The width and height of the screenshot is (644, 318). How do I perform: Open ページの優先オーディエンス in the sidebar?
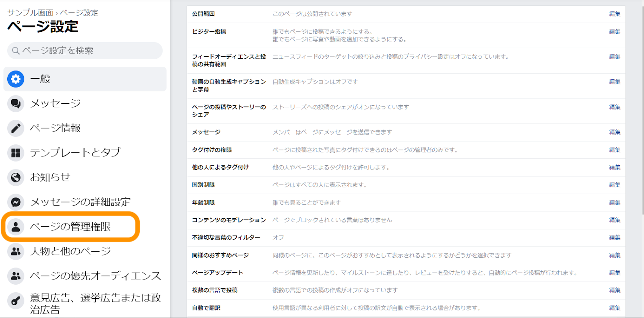(x=85, y=276)
